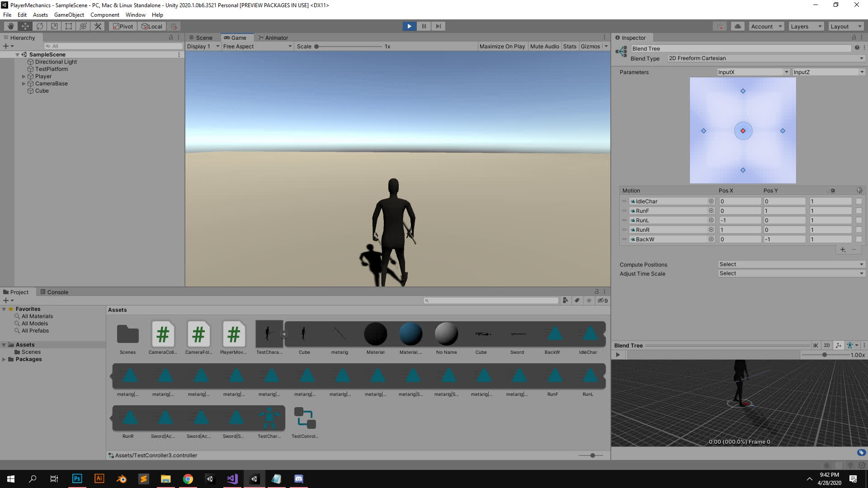Switch to the Animator tab
Viewport: 868px width, 488px height.
[273, 38]
